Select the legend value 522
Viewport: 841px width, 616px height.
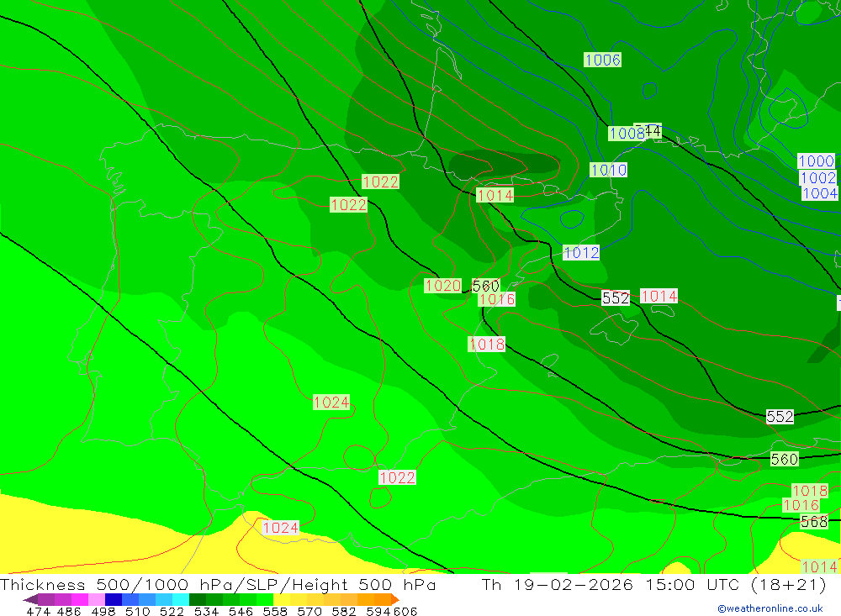coord(172,611)
